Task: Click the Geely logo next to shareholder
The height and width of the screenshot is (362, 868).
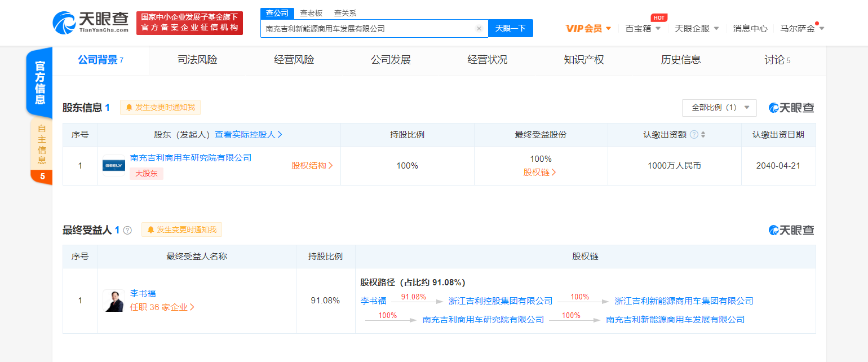Action: coord(114,165)
